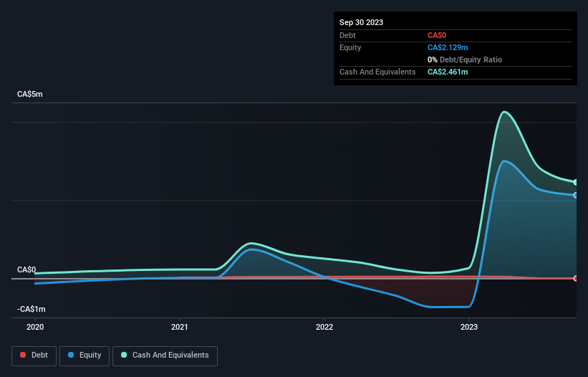588x377 pixels.
Task: Click the red Debt endpoint marker on chart
Action: pos(576,278)
